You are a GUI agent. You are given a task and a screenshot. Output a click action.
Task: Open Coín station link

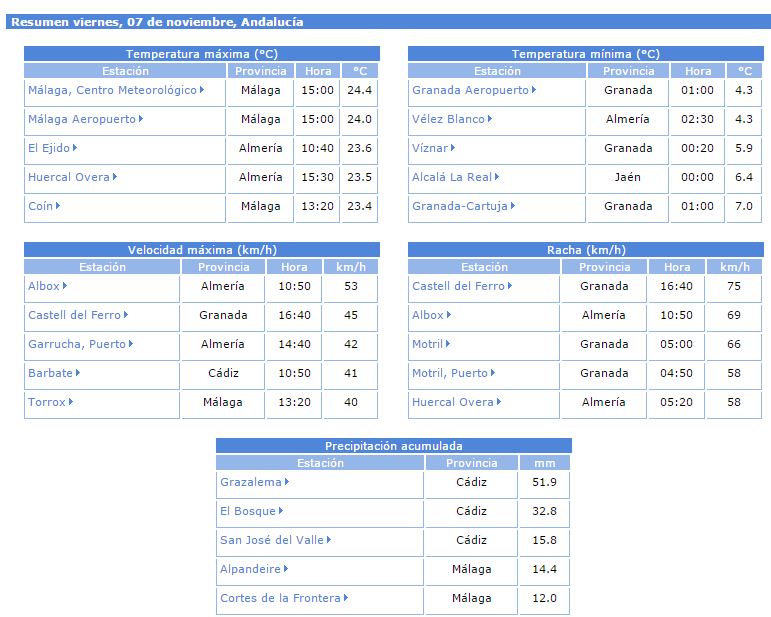tap(44, 206)
